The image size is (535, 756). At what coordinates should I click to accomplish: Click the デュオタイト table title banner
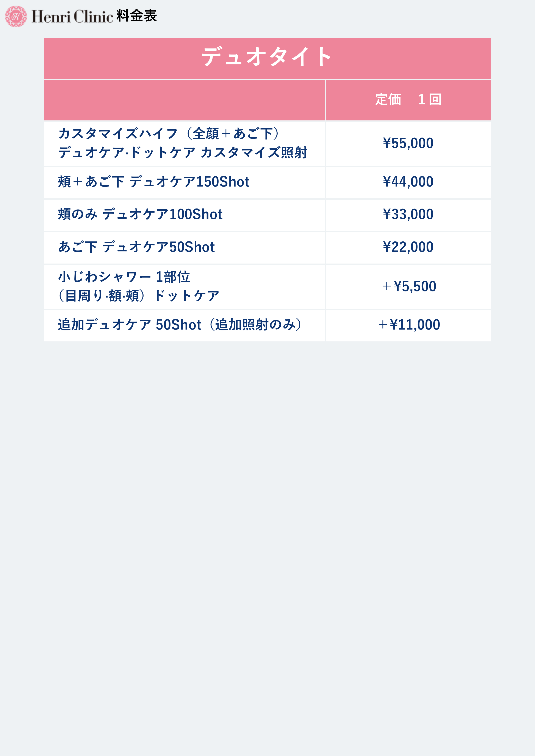[x=267, y=58]
